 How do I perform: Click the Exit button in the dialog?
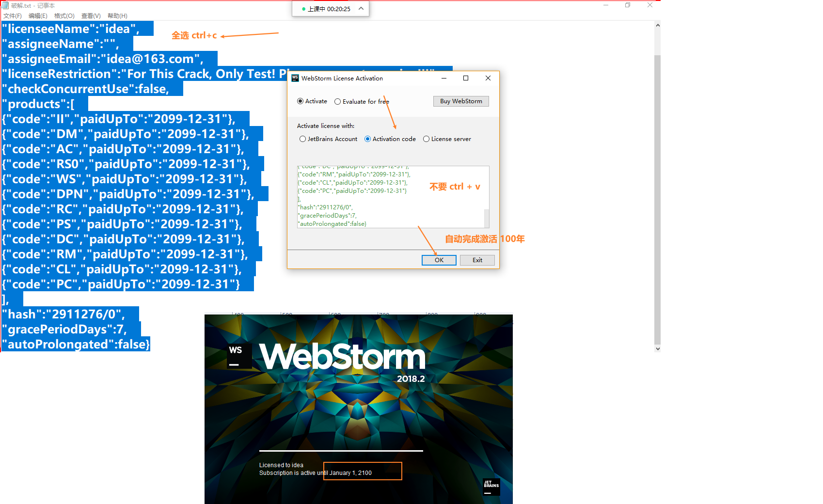point(477,260)
